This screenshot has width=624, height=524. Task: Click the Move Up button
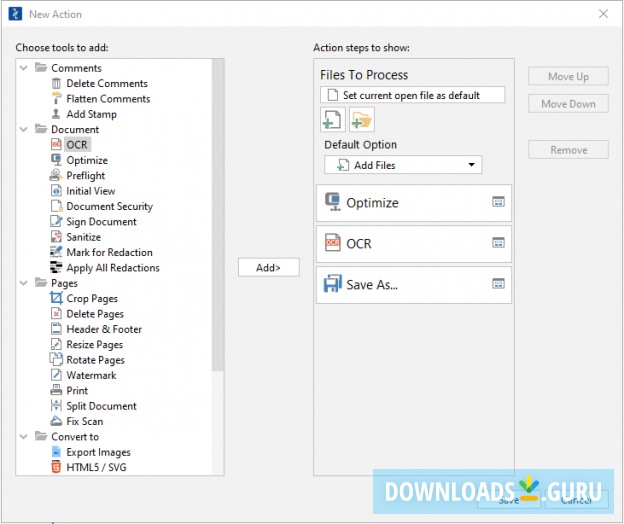click(568, 76)
